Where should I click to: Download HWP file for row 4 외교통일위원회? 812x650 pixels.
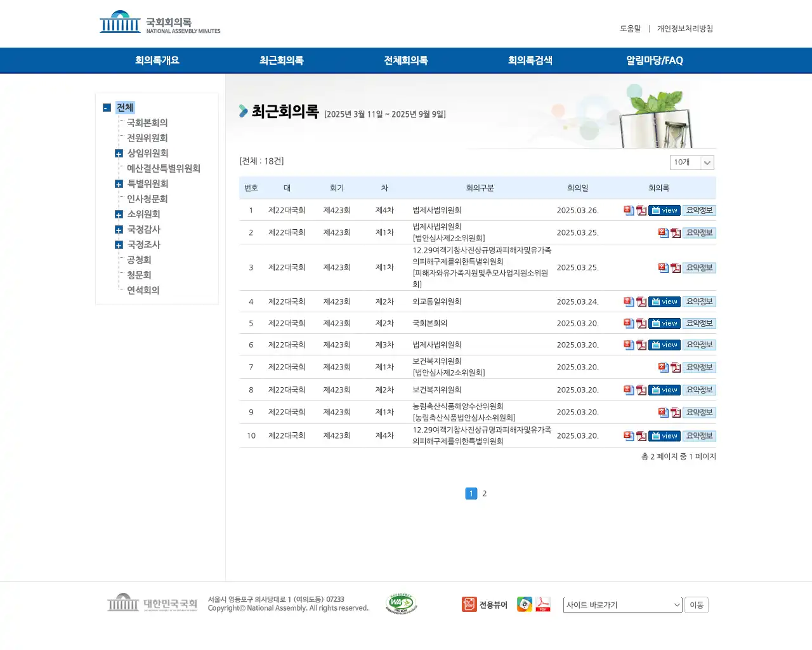click(x=629, y=302)
